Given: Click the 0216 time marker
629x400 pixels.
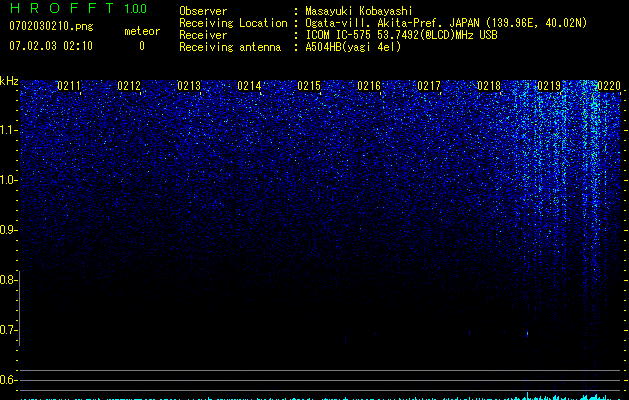Looking at the screenshot, I should point(369,86).
